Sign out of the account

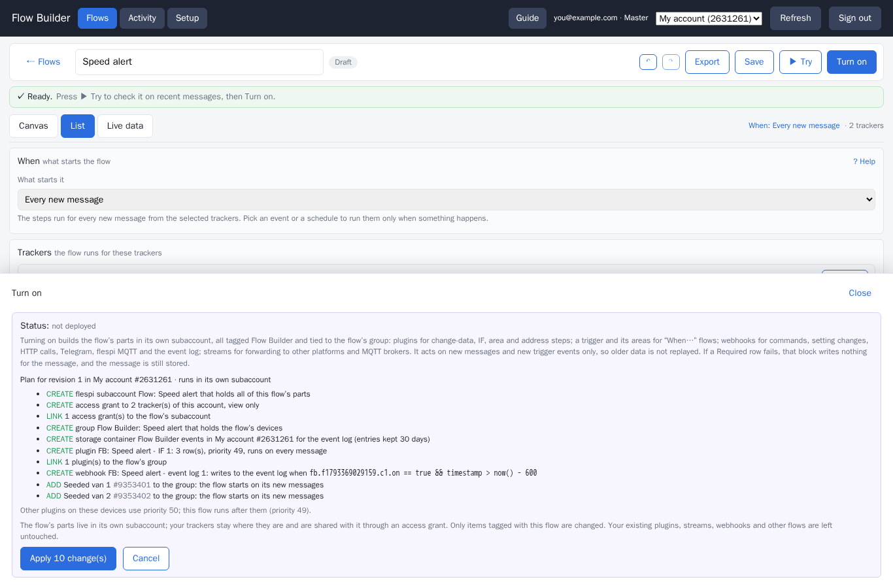pos(855,18)
